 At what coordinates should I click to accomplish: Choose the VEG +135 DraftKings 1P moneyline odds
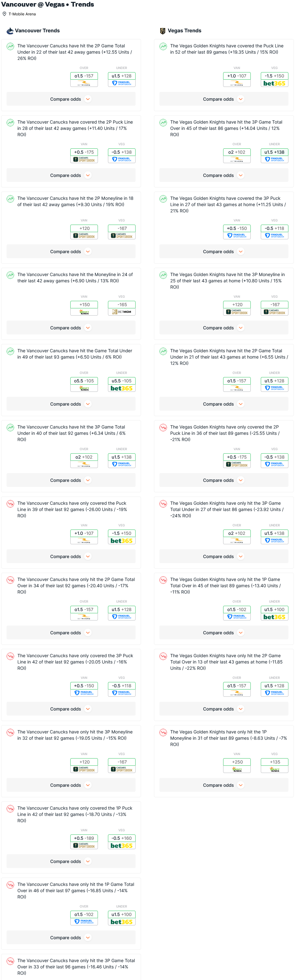pyautogui.click(x=275, y=765)
